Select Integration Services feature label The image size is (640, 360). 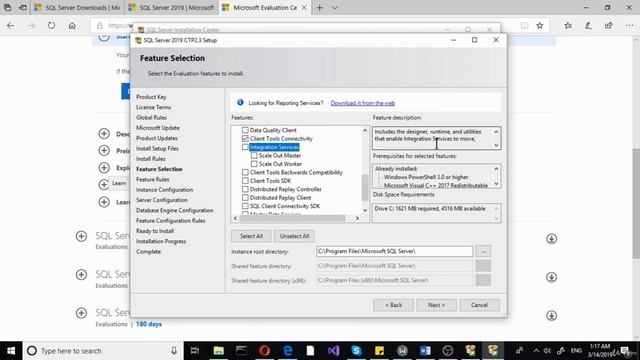click(x=274, y=147)
